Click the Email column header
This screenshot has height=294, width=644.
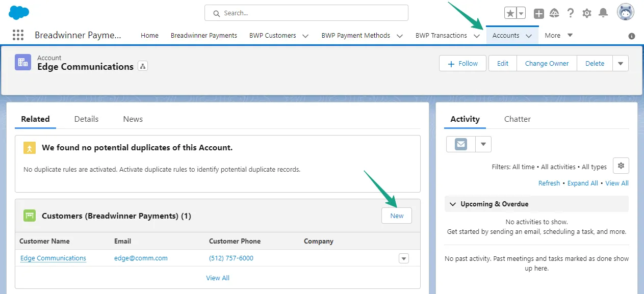click(122, 242)
